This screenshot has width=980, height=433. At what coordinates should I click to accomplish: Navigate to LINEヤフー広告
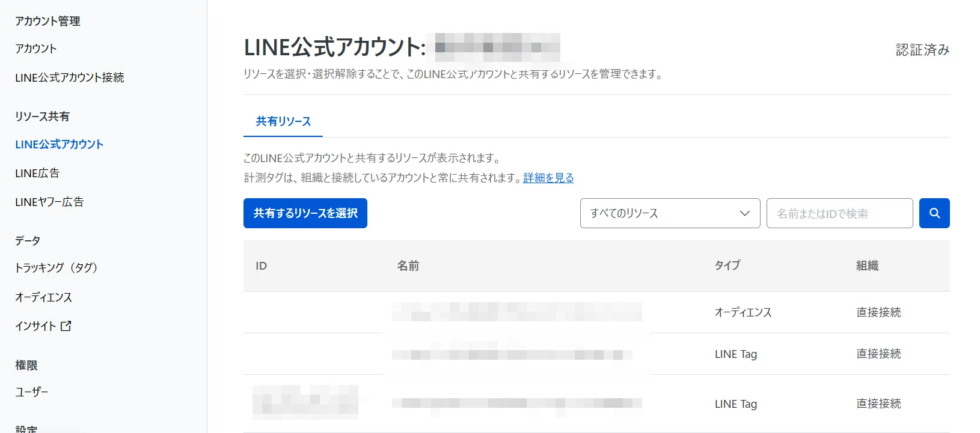(49, 202)
